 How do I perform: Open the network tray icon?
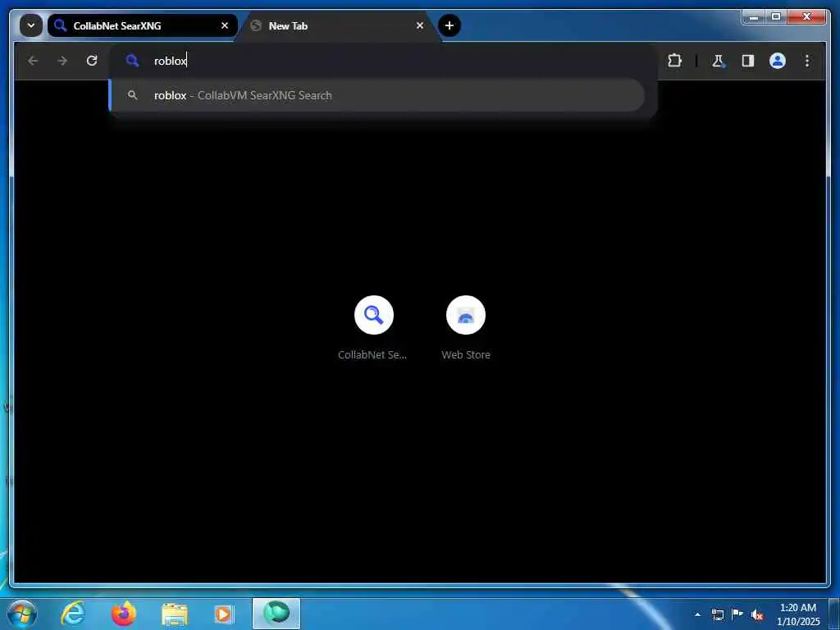coord(718,614)
